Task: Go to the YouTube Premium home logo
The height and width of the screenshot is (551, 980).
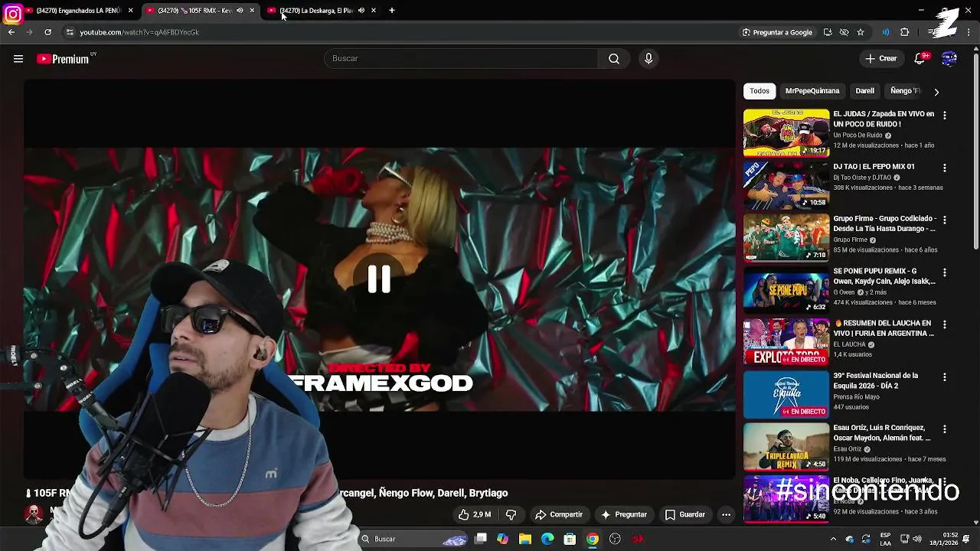Action: (x=64, y=59)
